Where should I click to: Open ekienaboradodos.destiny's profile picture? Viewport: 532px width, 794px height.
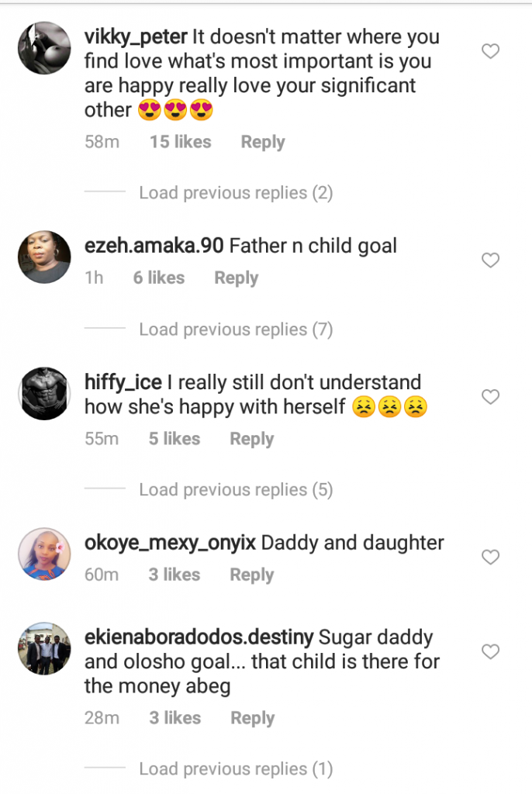(x=44, y=648)
